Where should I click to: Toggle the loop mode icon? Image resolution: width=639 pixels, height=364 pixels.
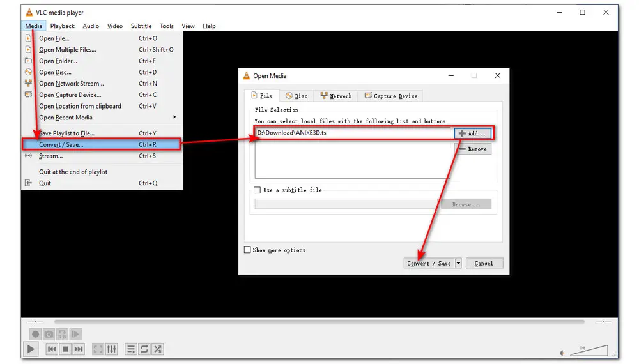pyautogui.click(x=144, y=349)
